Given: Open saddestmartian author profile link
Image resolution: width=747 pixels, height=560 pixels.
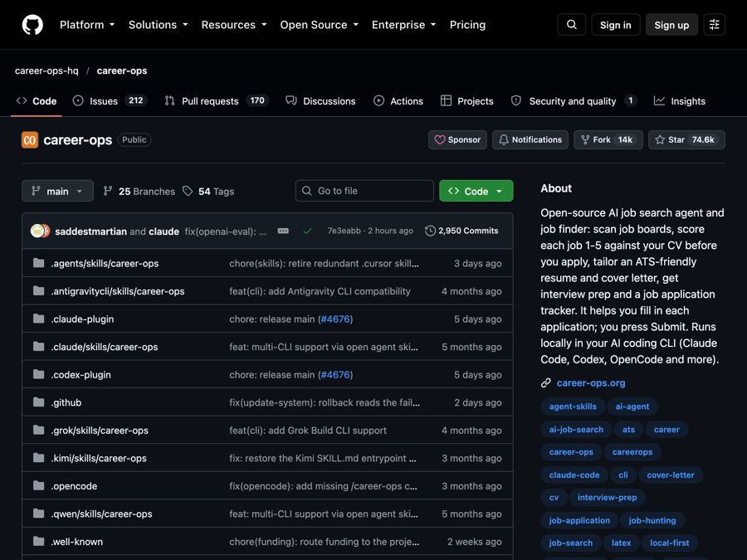Looking at the screenshot, I should (x=90, y=231).
